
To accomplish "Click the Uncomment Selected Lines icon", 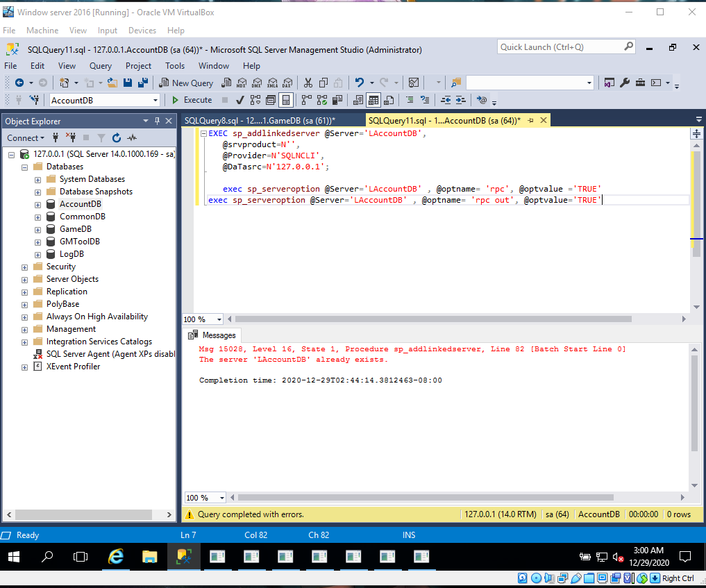I will point(425,100).
